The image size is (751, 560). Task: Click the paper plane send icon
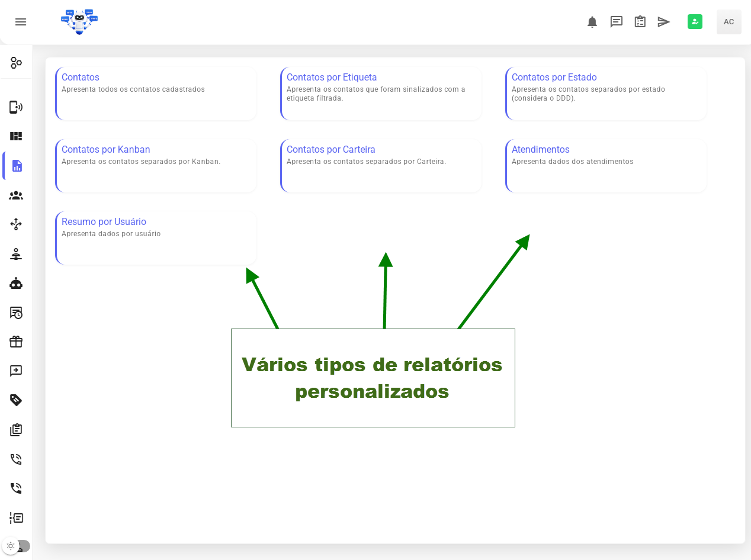[x=664, y=22]
